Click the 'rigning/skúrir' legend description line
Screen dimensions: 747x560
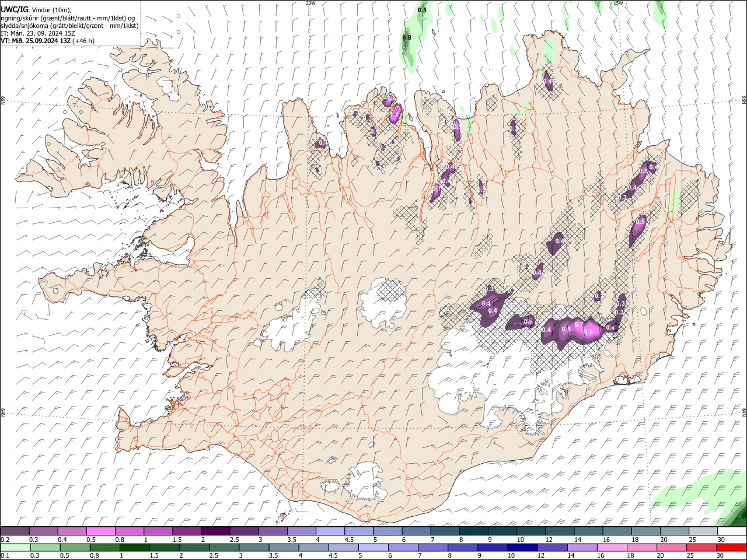(68, 17)
